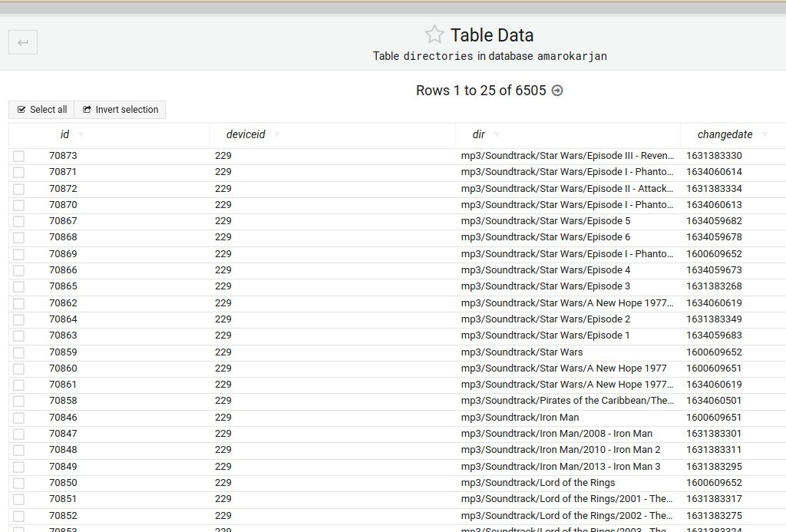Click changedate value 1631383301
786x532 pixels.
pyautogui.click(x=714, y=434)
